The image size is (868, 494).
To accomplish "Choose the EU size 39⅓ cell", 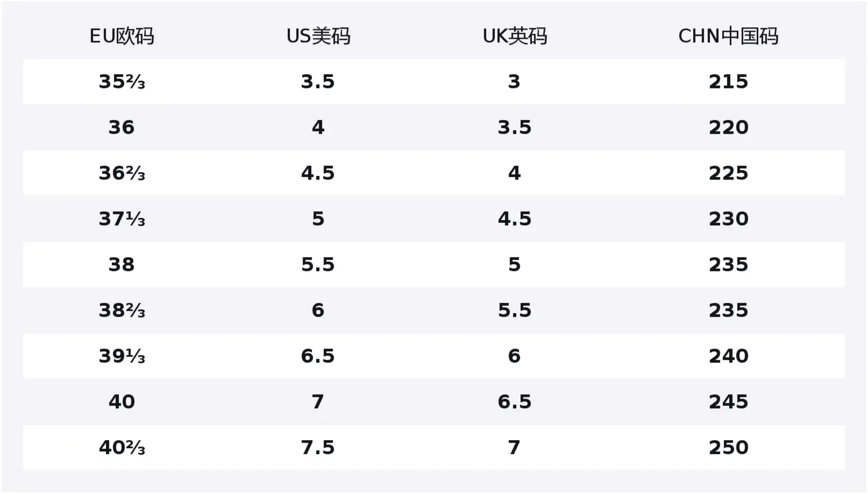I will (122, 356).
